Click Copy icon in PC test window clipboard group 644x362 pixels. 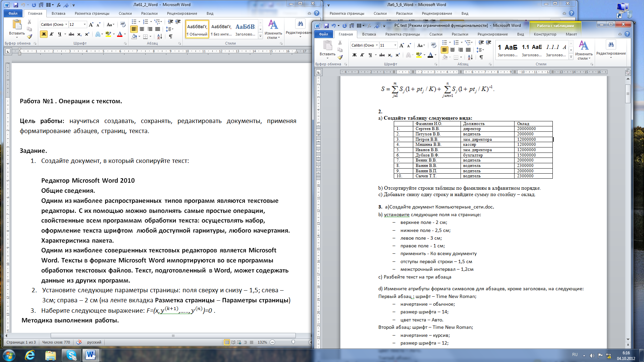(x=340, y=50)
